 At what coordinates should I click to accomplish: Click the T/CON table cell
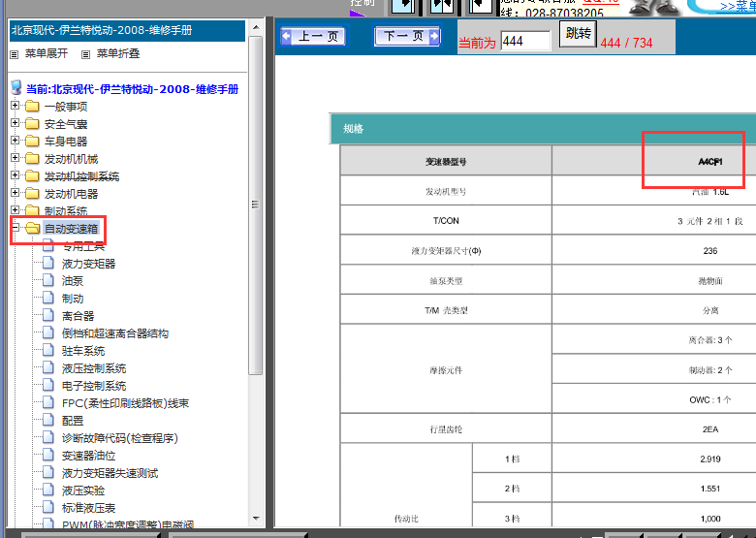[446, 221]
